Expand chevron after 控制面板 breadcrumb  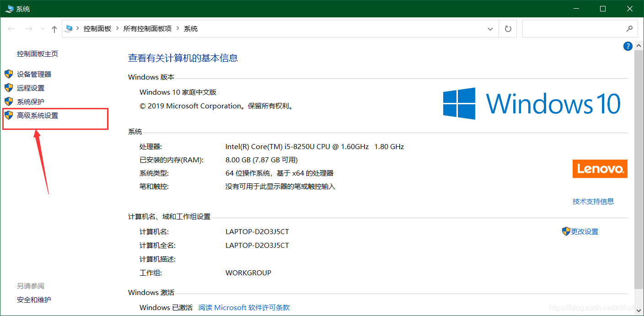118,29
